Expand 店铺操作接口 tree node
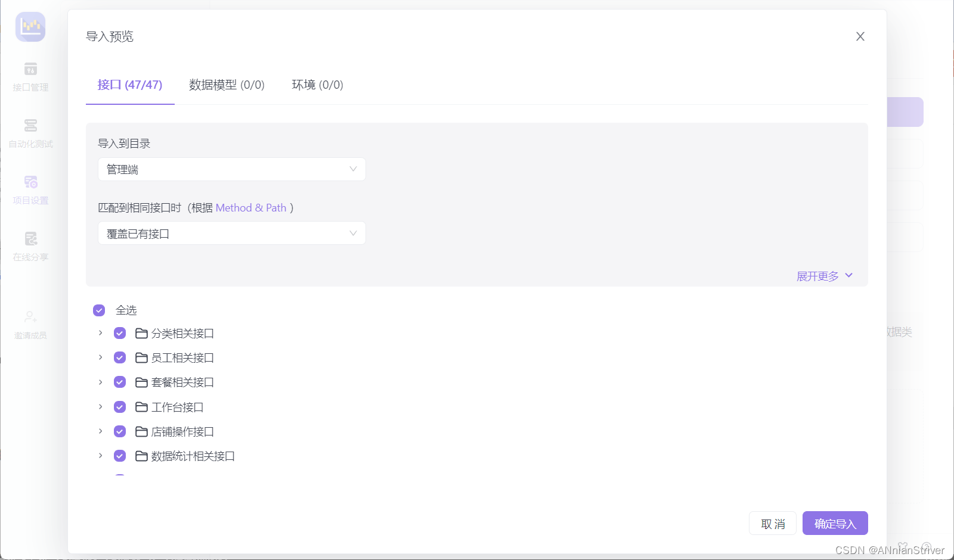 [x=100, y=431]
